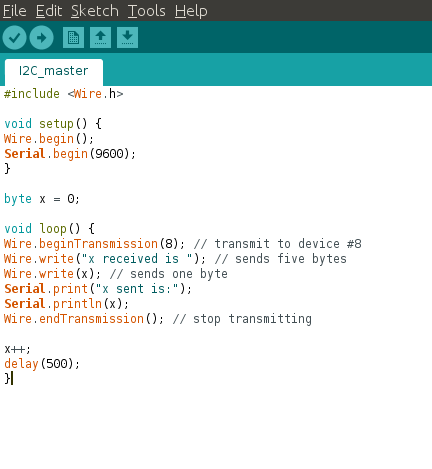Click the 'delay(500);' line
This screenshot has width=432, height=469.
coord(42,364)
